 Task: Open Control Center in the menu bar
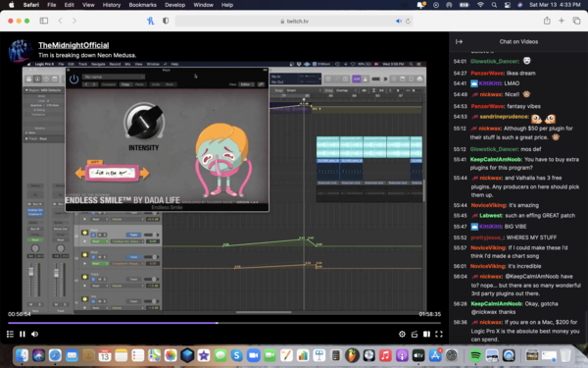tap(507, 5)
